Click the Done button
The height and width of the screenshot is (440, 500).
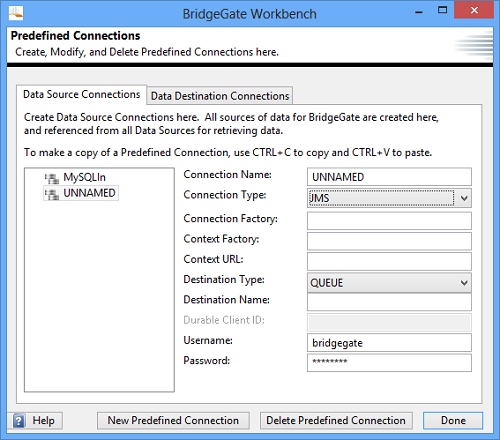pyautogui.click(x=453, y=421)
